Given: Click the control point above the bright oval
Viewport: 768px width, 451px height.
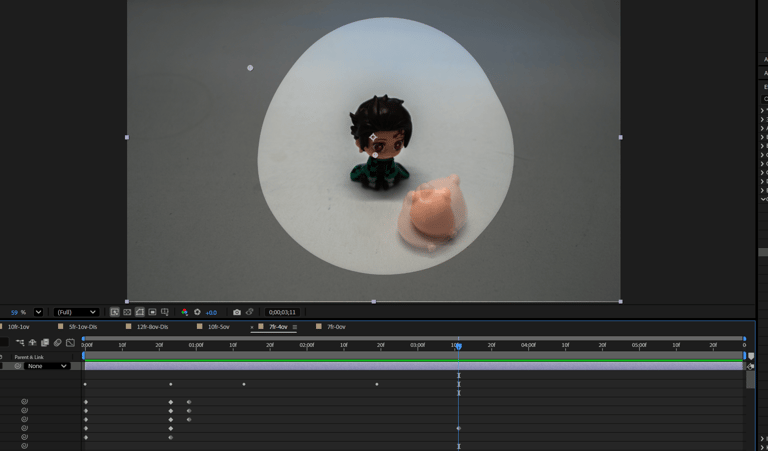Looking at the screenshot, I should pos(250,68).
